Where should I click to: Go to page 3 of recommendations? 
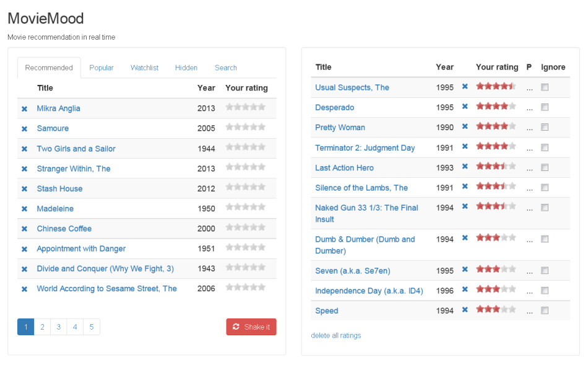59,327
